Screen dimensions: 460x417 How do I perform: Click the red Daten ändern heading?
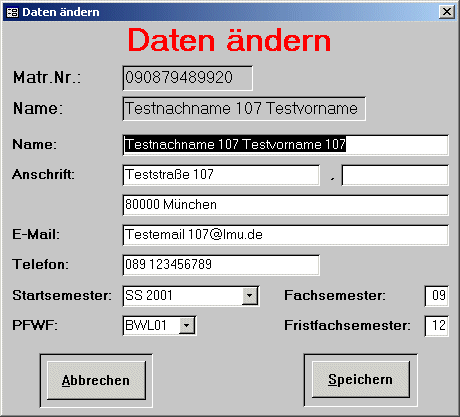point(229,41)
